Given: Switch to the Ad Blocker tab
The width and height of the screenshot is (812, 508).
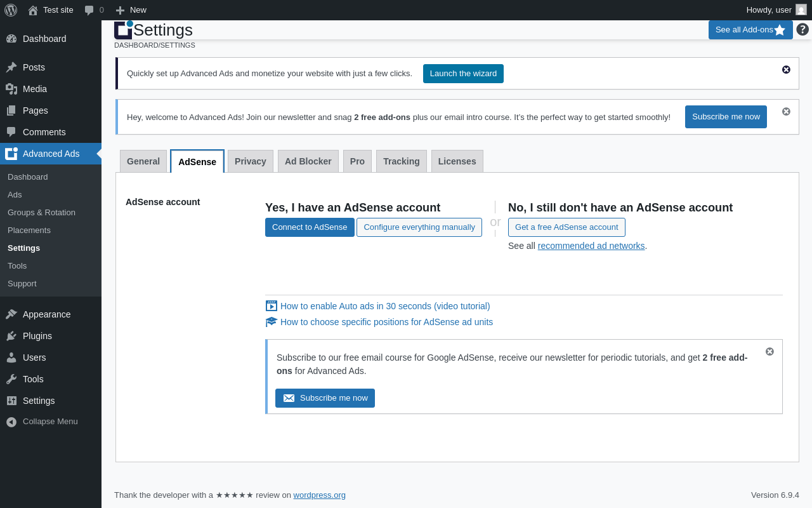Looking at the screenshot, I should click(x=308, y=161).
